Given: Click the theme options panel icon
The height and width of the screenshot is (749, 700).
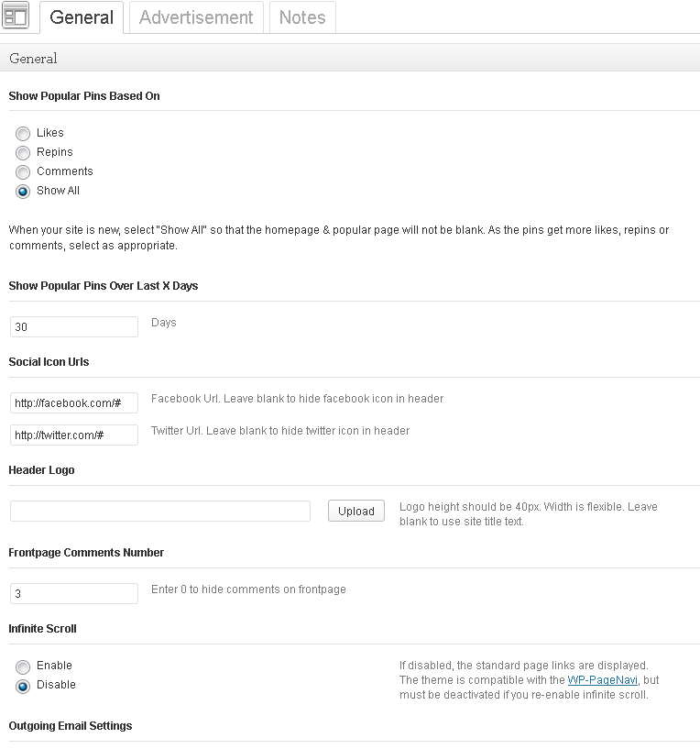Looking at the screenshot, I should (x=16, y=16).
